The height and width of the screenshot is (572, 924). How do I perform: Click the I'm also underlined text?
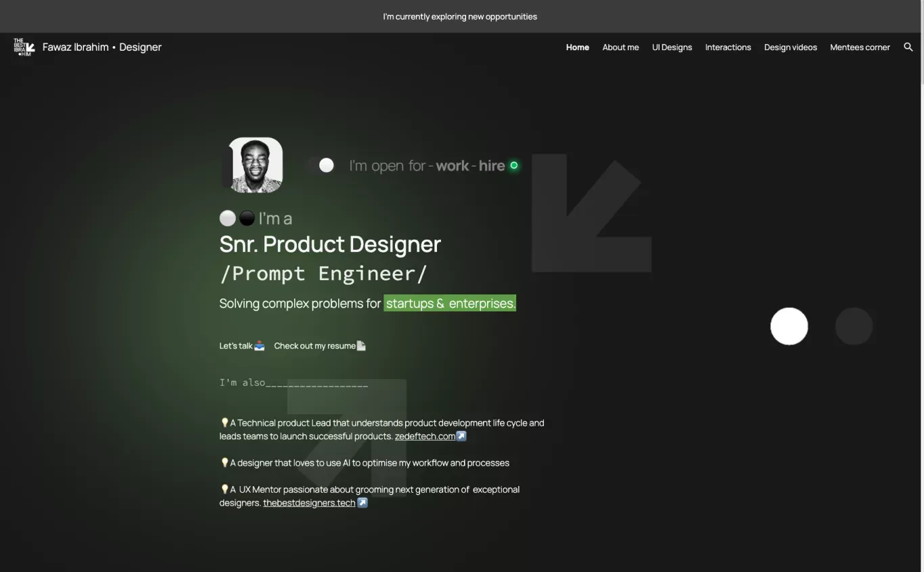point(294,382)
